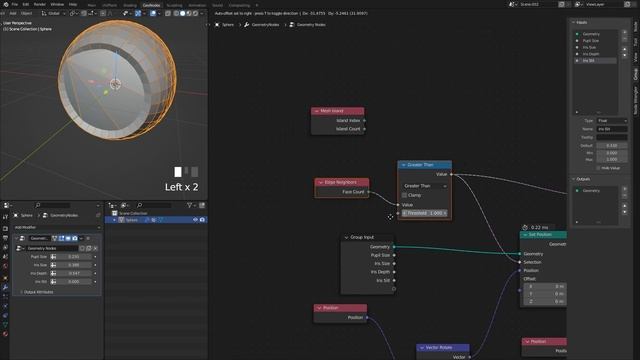Select rendered viewport shading

pos(195,13)
